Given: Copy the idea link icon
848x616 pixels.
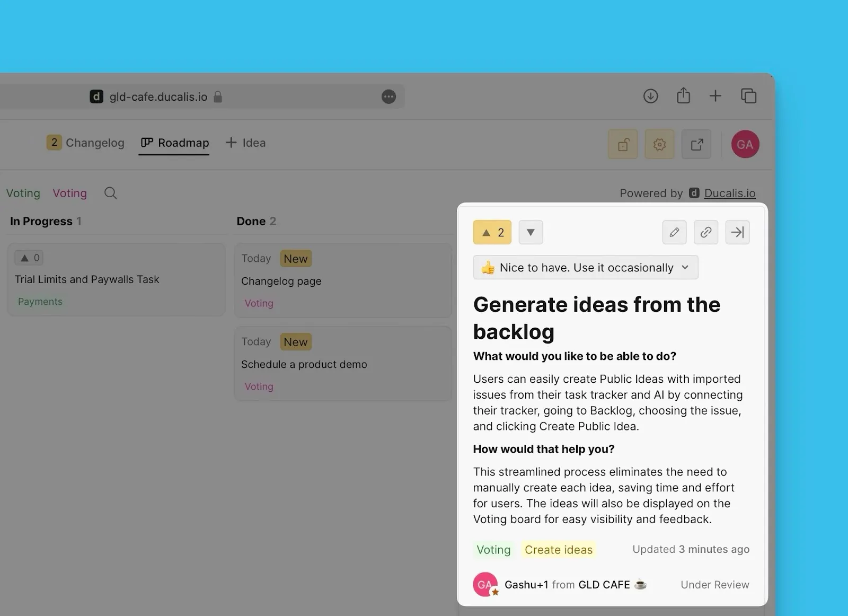Looking at the screenshot, I should (705, 232).
